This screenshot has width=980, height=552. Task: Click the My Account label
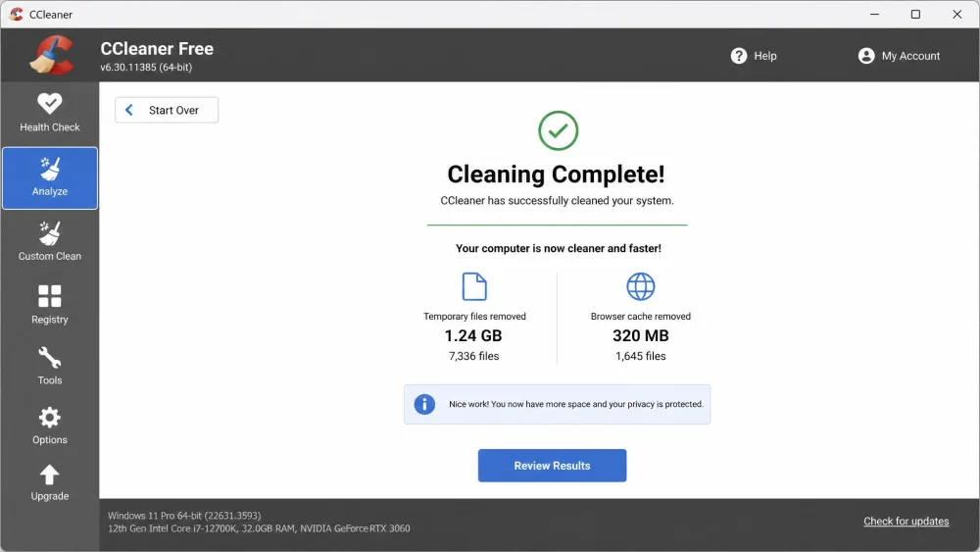tap(910, 56)
